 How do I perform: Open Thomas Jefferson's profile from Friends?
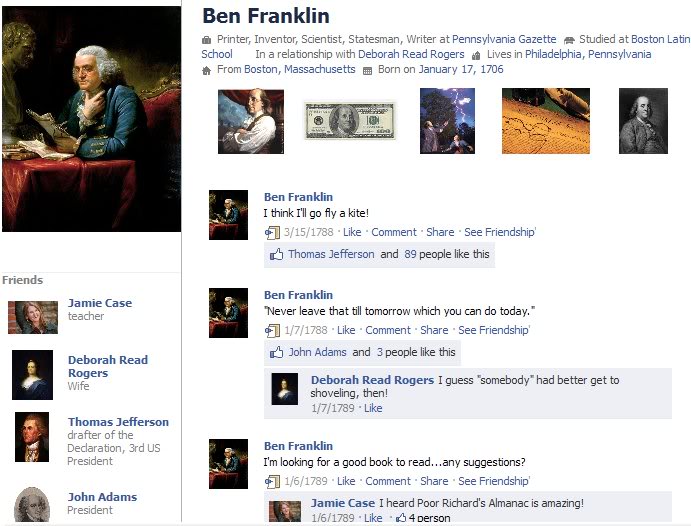[x=118, y=422]
